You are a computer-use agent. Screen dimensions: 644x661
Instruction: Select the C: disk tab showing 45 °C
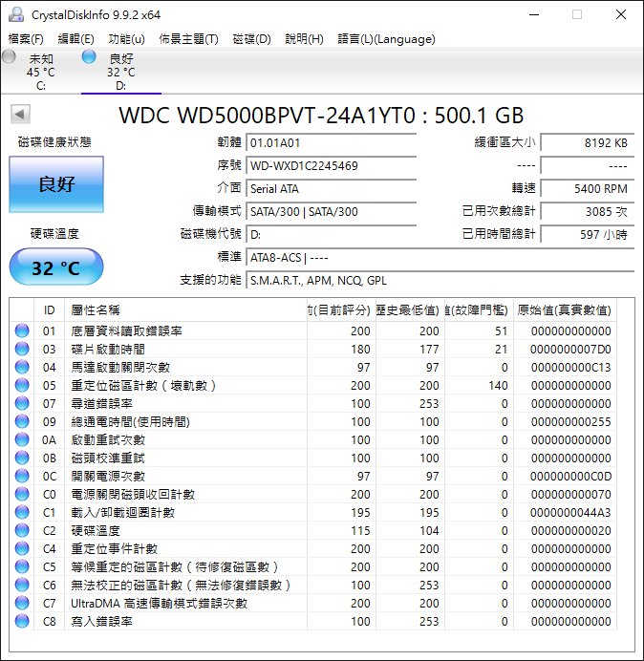40,71
